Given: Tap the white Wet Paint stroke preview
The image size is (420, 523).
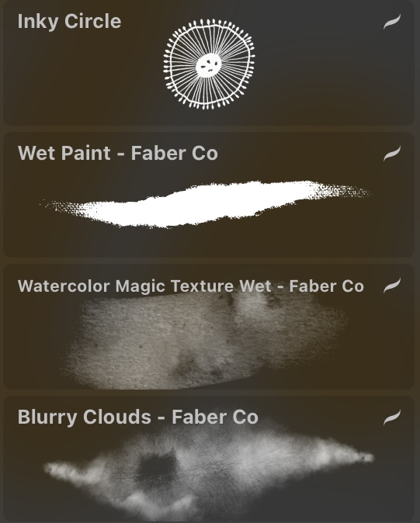Looking at the screenshot, I should (205, 204).
